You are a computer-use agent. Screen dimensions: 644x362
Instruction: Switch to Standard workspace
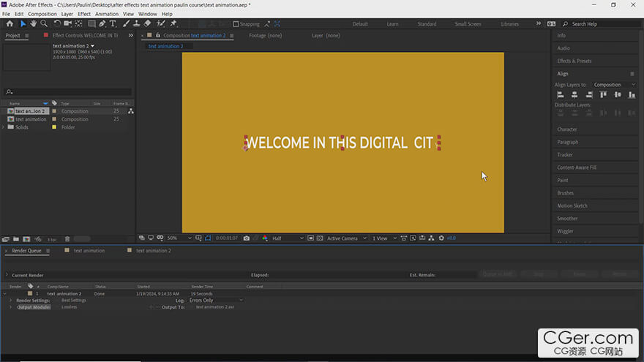(427, 24)
